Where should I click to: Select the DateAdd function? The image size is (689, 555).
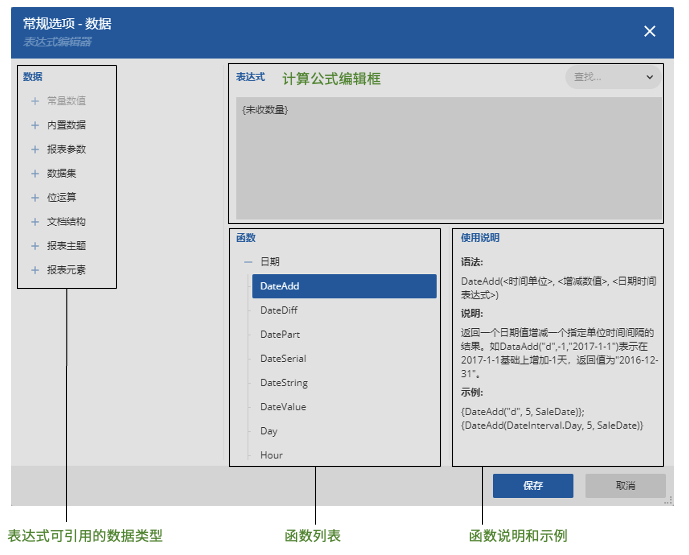point(344,286)
